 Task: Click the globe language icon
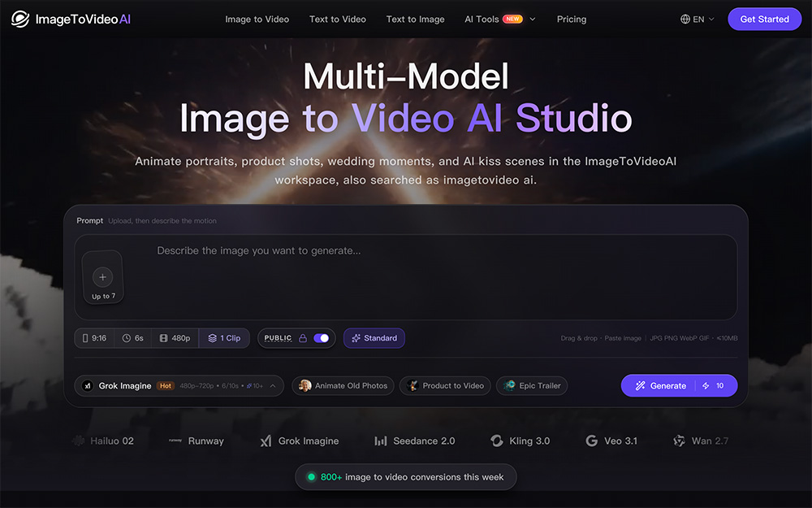pos(685,20)
